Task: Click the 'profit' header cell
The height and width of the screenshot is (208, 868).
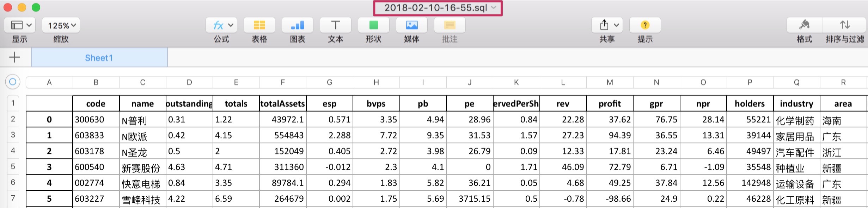Action: point(610,103)
